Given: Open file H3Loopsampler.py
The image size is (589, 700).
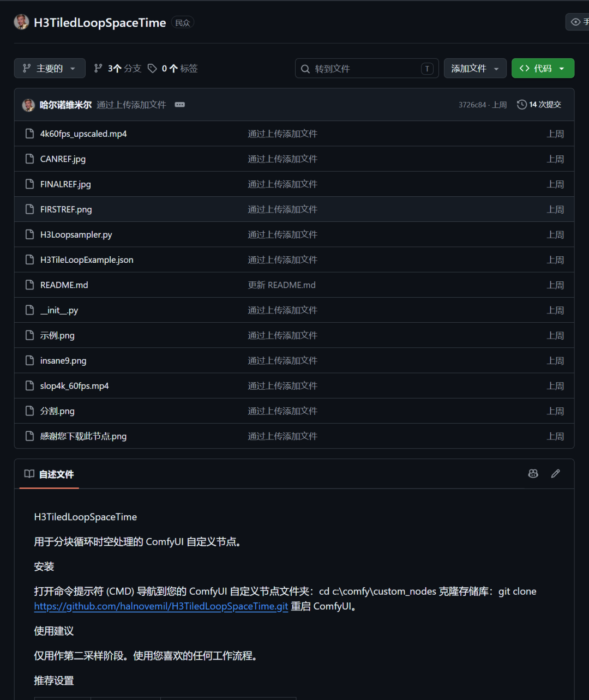Looking at the screenshot, I should (x=76, y=234).
